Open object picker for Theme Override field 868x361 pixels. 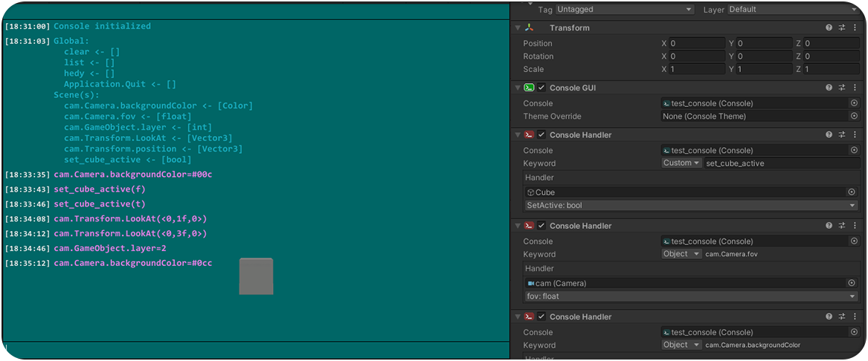pos(854,116)
